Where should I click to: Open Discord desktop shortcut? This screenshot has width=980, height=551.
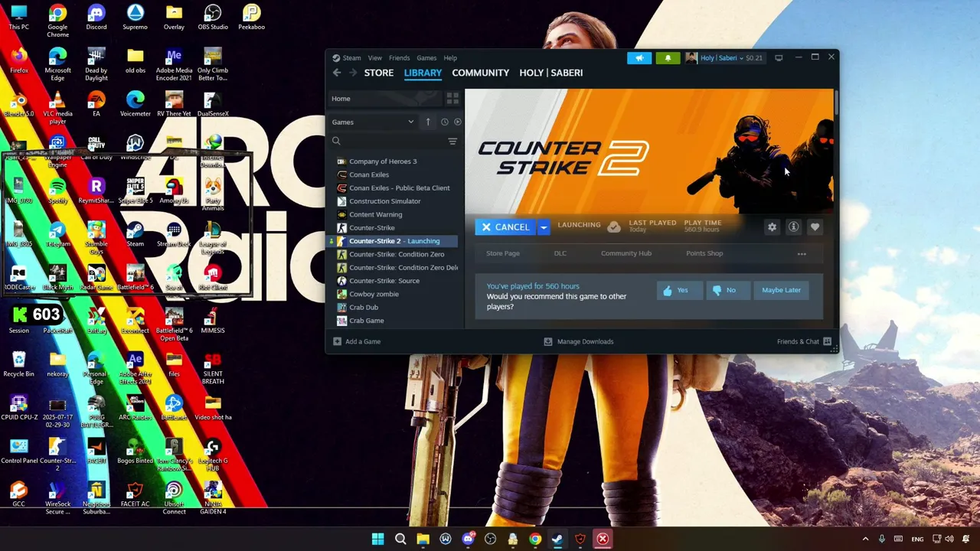coord(96,18)
